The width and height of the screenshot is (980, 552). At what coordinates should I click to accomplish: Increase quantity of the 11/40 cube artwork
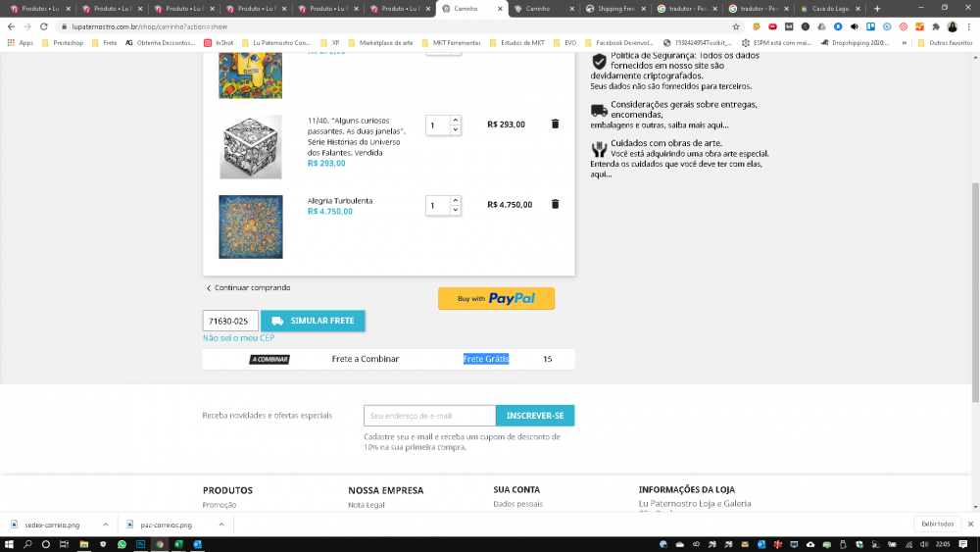click(455, 120)
